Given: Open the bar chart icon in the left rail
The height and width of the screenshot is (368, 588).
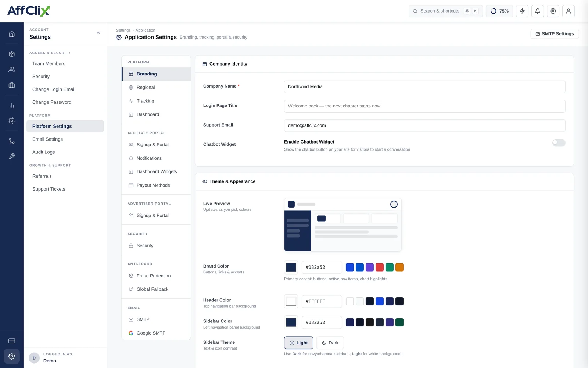Looking at the screenshot, I should pos(12,105).
